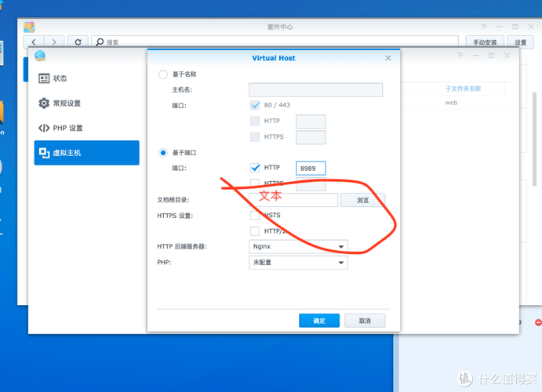Click the Package Center forward arrow
Image resolution: width=542 pixels, height=392 pixels.
[x=54, y=42]
